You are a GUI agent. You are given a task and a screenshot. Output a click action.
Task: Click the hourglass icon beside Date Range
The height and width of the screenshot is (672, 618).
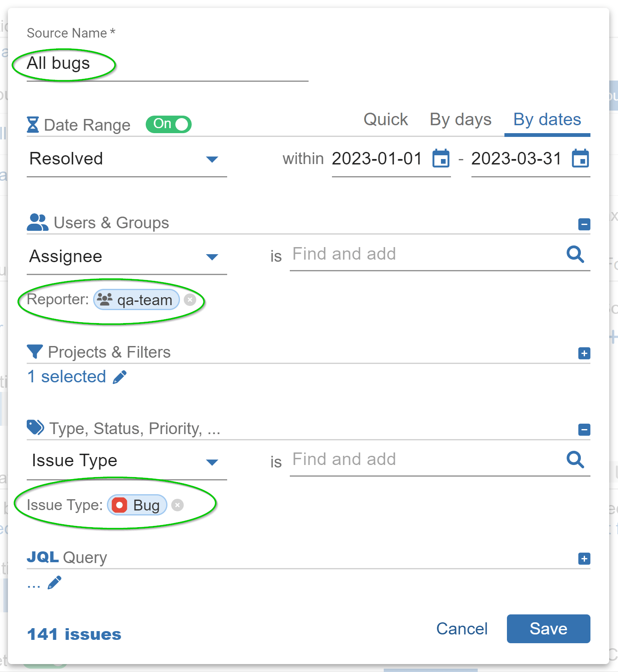(33, 124)
